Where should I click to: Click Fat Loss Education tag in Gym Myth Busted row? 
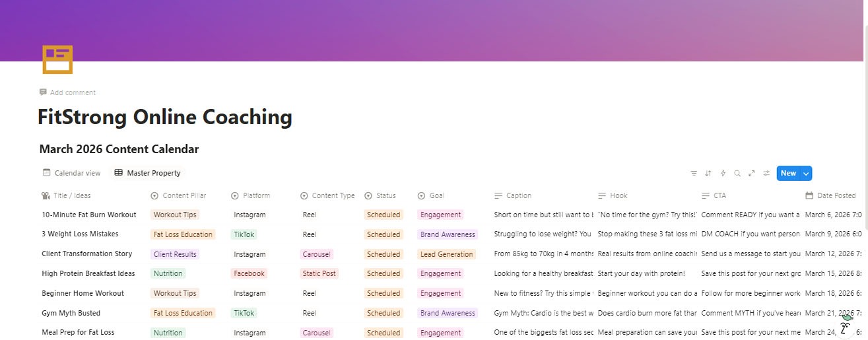(x=183, y=313)
